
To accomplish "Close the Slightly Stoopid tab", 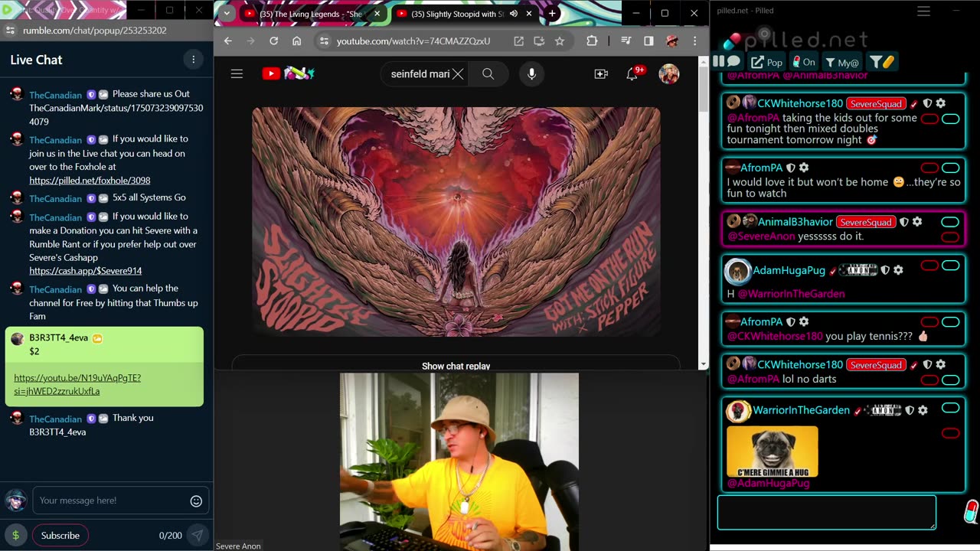I will click(528, 14).
